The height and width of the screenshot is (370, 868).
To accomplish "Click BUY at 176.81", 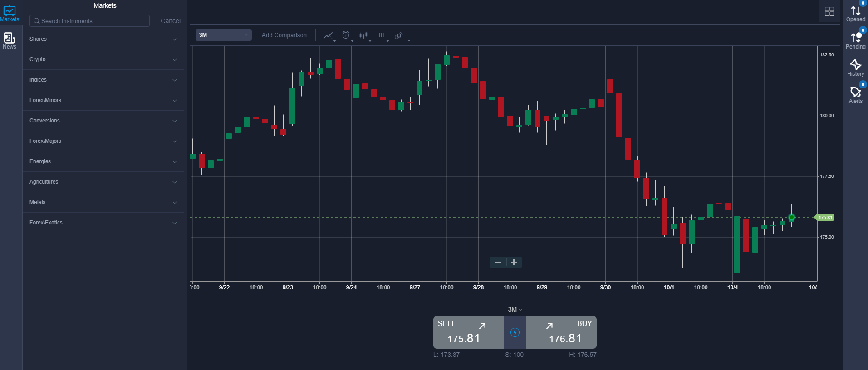I will coord(561,332).
